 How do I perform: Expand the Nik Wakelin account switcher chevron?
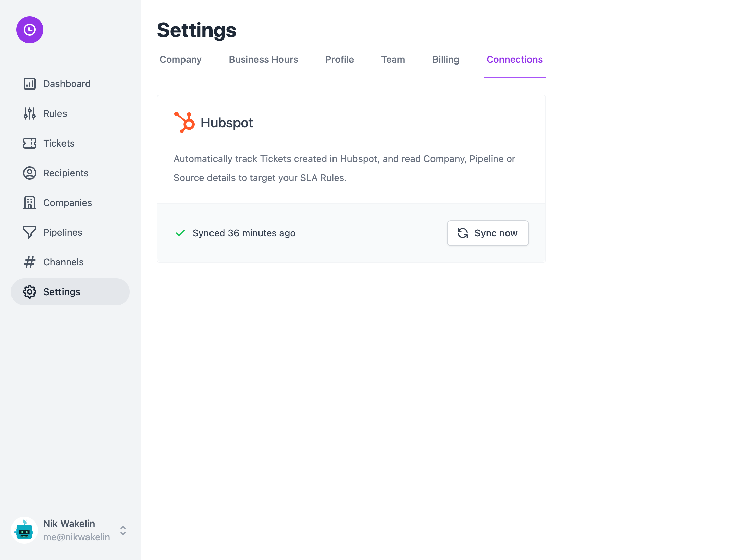[123, 530]
